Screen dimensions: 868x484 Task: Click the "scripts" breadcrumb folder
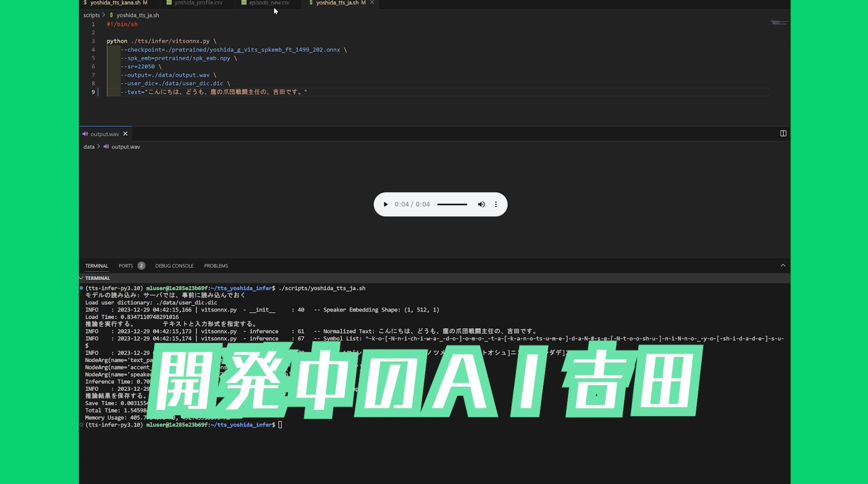[x=92, y=15]
